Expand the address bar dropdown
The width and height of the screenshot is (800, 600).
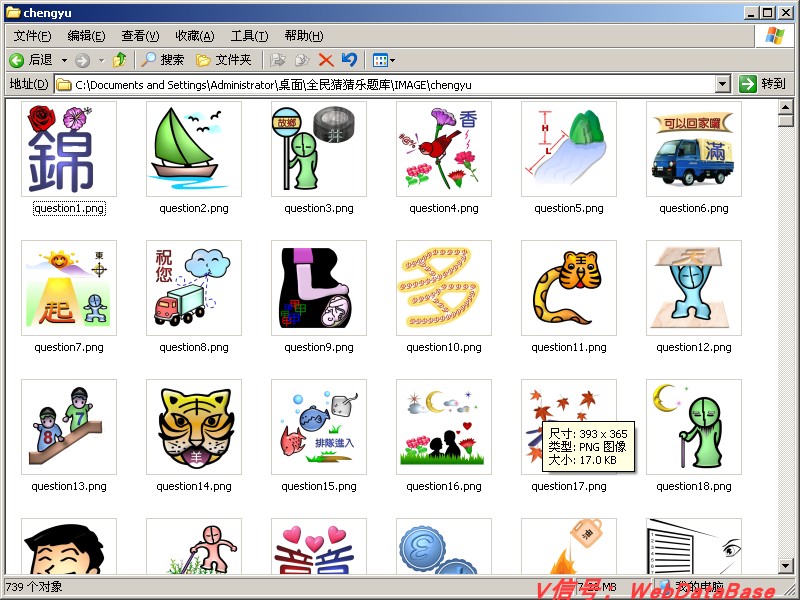point(722,85)
